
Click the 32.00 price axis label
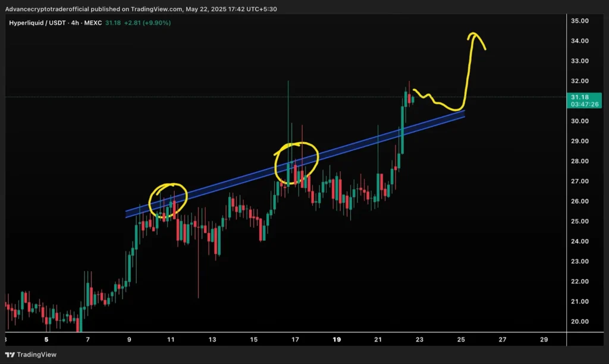(x=579, y=81)
